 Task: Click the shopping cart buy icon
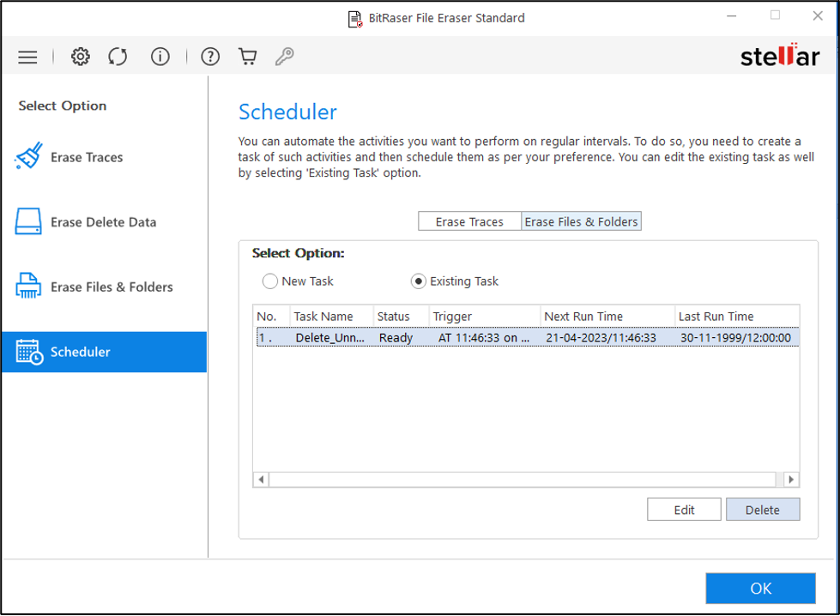pos(248,57)
